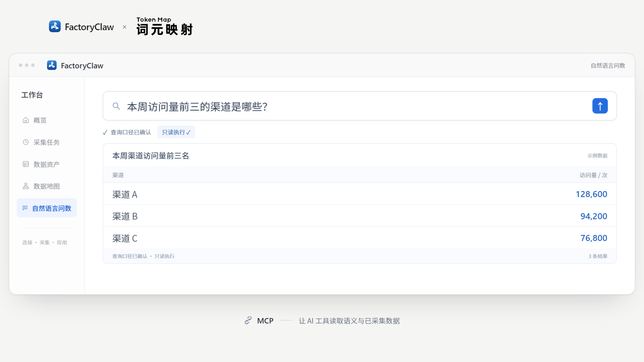
Task: Open 数据地图 in the sidebar
Action: 47,186
